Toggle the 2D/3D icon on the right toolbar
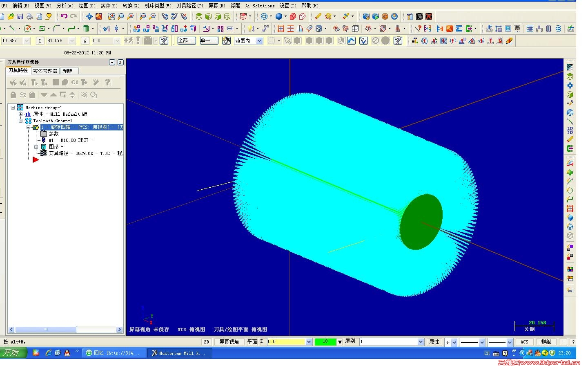 tap(570, 130)
